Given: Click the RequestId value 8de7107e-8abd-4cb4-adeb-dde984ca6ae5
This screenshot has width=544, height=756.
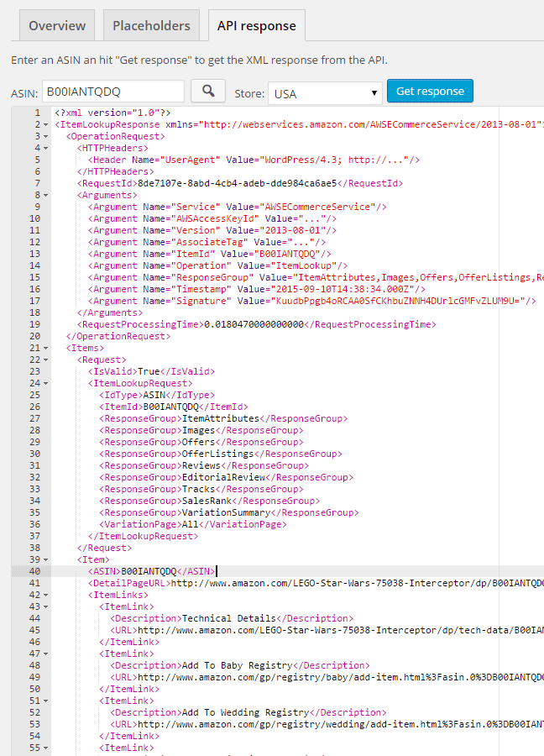Looking at the screenshot, I should 237,183.
